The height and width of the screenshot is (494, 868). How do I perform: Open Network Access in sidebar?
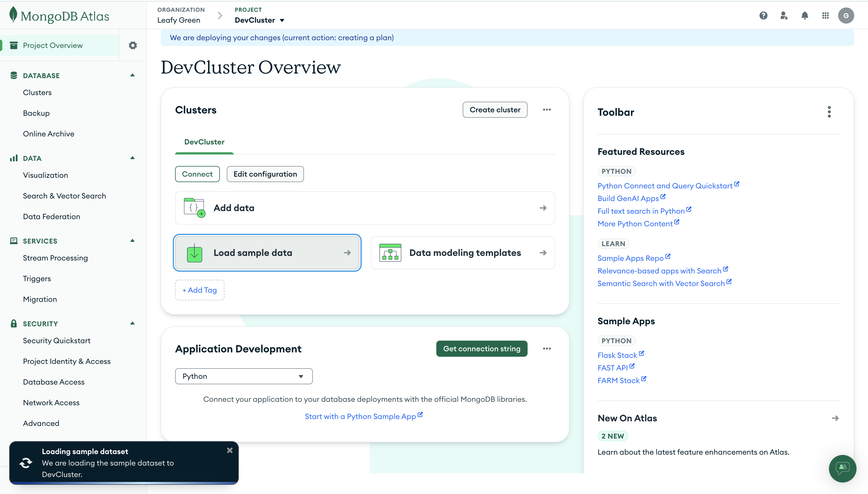coord(51,402)
